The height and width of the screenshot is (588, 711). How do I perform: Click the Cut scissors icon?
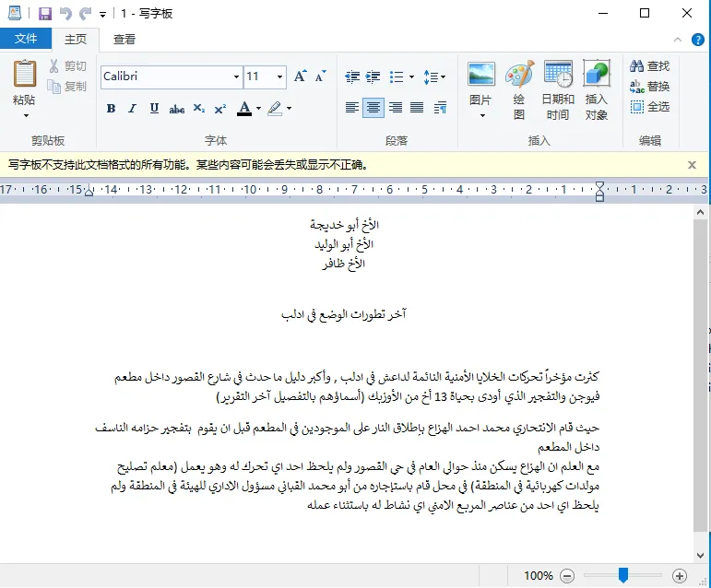point(55,66)
